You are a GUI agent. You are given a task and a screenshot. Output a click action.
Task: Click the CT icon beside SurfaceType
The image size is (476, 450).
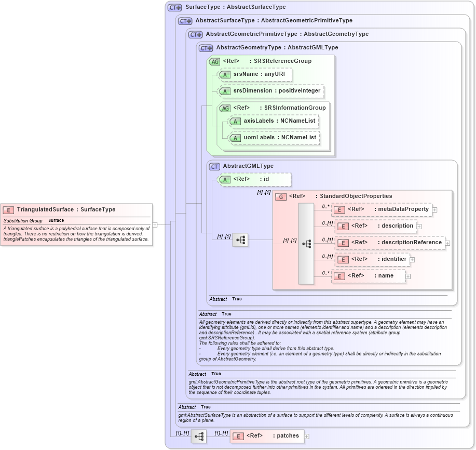[x=174, y=8]
